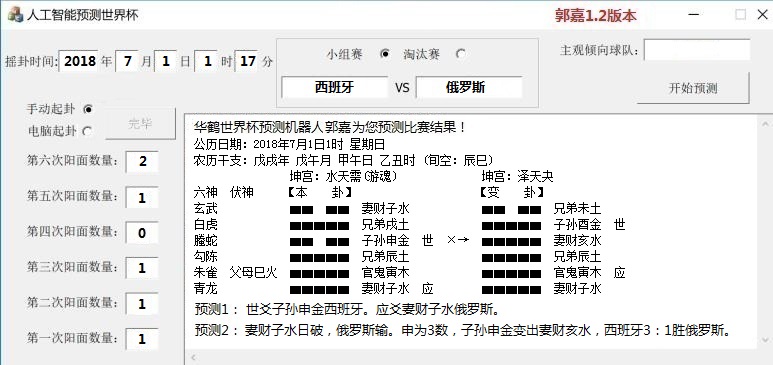773x365 pixels.
Task: Select the 淘汰赛 radio button
Action: (x=461, y=54)
